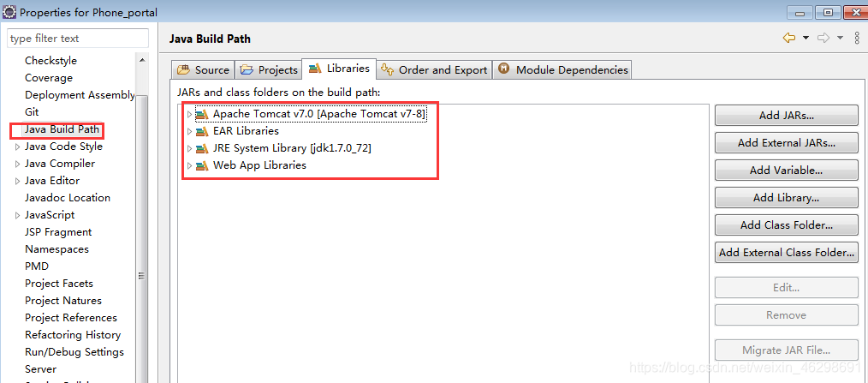Expand the JavaScript category

coord(18,216)
